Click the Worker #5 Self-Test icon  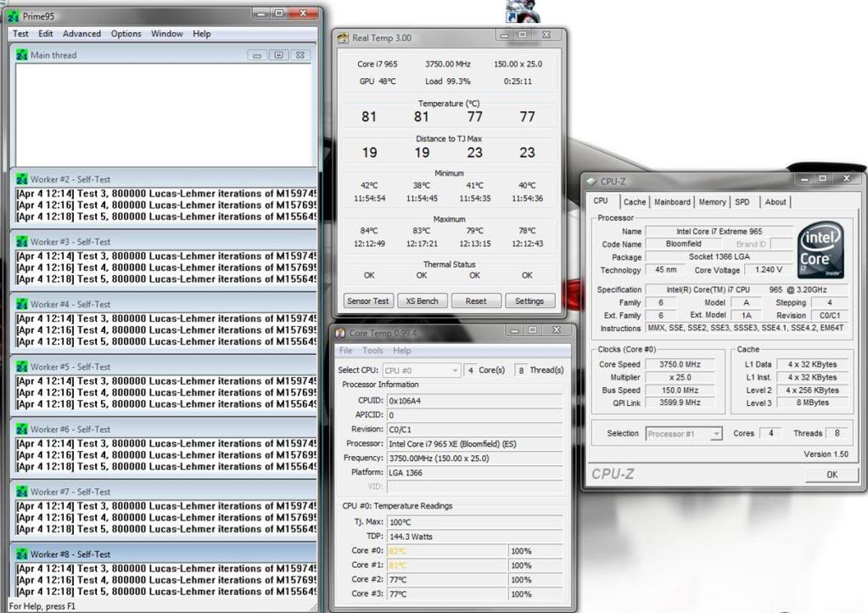pos(22,368)
